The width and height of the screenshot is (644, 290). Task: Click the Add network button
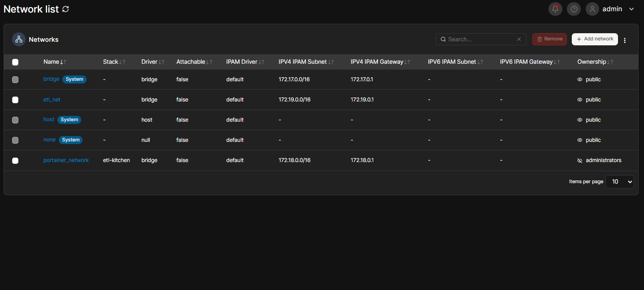pos(595,39)
